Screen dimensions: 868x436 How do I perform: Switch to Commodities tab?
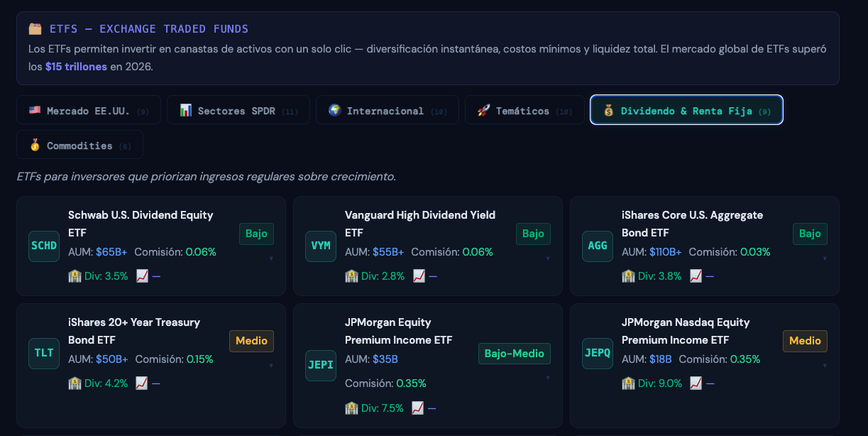click(x=79, y=145)
